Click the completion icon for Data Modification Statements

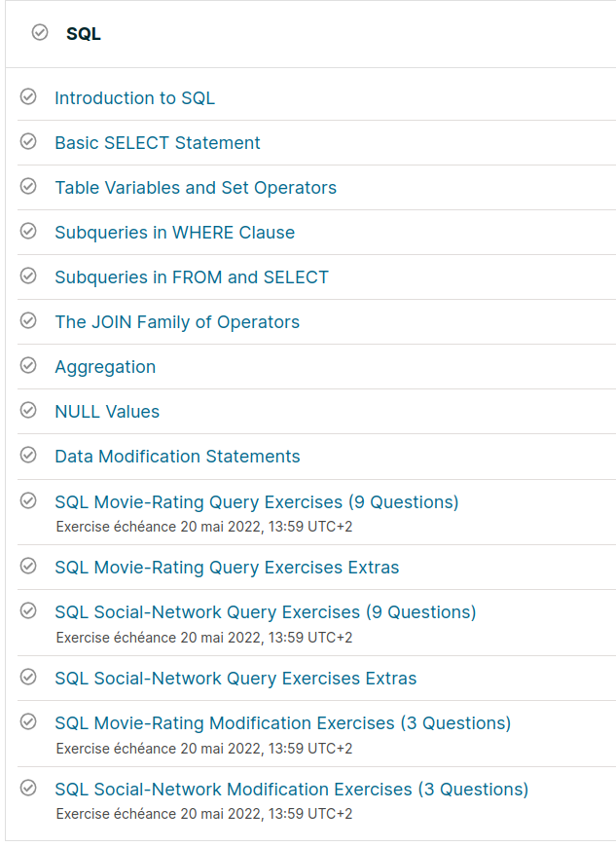[28, 455]
